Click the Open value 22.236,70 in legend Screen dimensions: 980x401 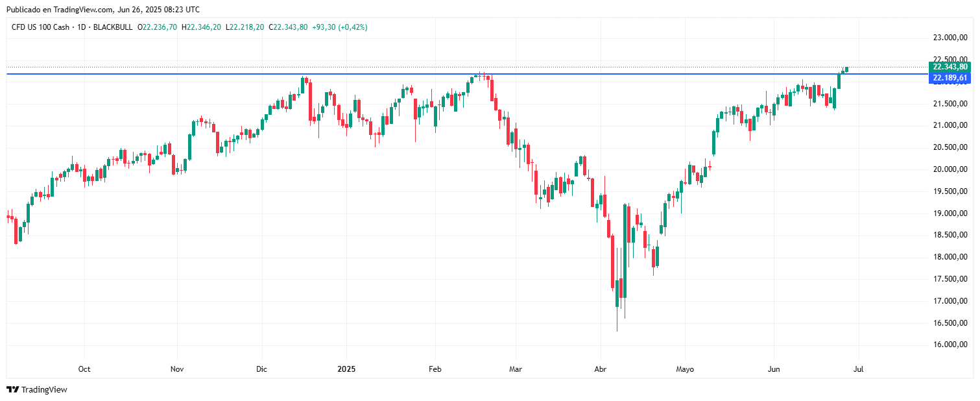pos(160,27)
